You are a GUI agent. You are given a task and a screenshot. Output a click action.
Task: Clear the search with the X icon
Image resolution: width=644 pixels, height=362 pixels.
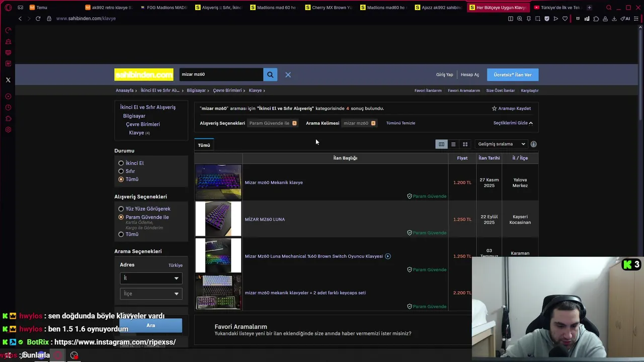point(288,74)
